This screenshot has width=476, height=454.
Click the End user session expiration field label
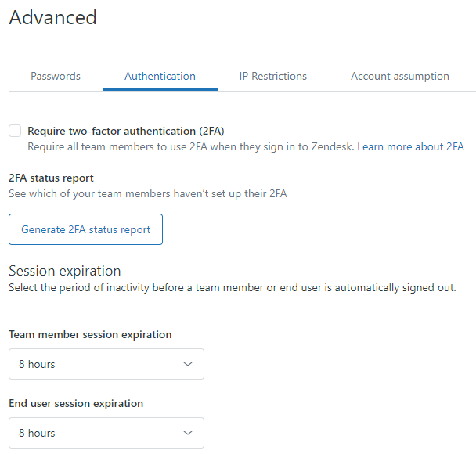(76, 403)
